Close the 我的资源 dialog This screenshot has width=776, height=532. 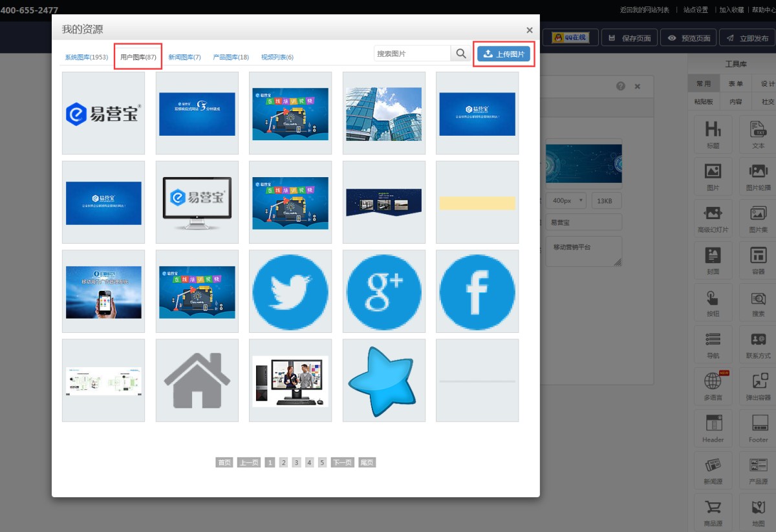(x=529, y=30)
